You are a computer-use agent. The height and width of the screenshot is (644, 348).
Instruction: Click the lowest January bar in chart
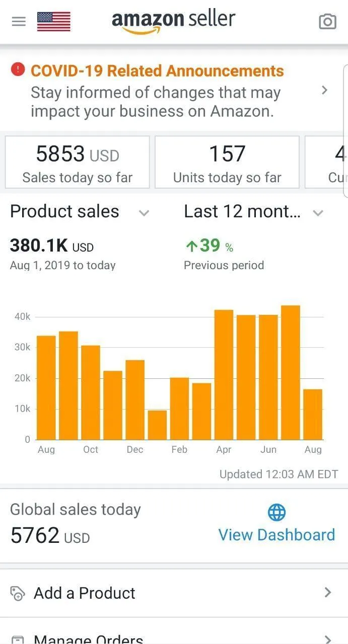pyautogui.click(x=157, y=425)
